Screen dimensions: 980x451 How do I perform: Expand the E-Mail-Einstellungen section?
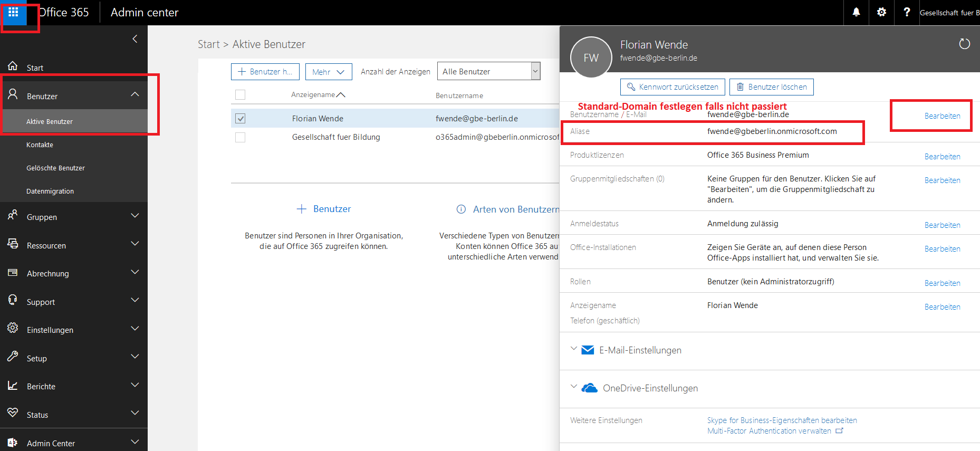(x=574, y=350)
